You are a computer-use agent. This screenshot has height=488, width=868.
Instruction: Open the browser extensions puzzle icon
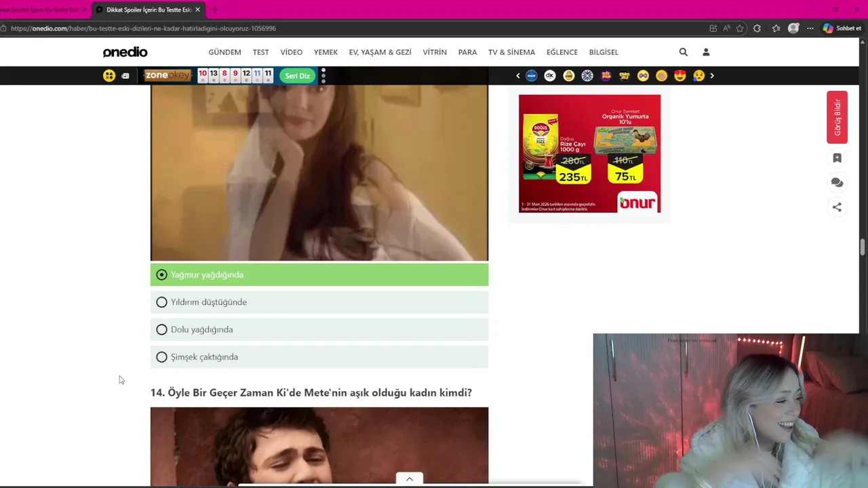(x=757, y=28)
